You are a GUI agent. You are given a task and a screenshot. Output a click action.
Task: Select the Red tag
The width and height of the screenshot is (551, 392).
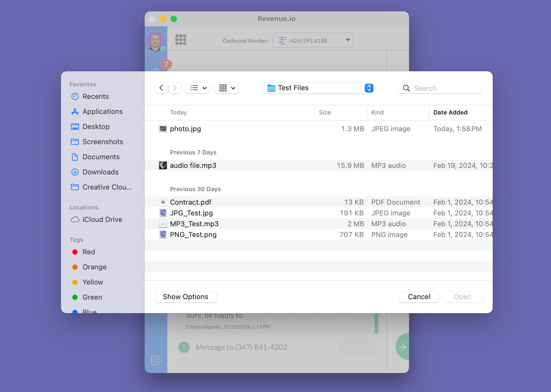[x=89, y=252]
